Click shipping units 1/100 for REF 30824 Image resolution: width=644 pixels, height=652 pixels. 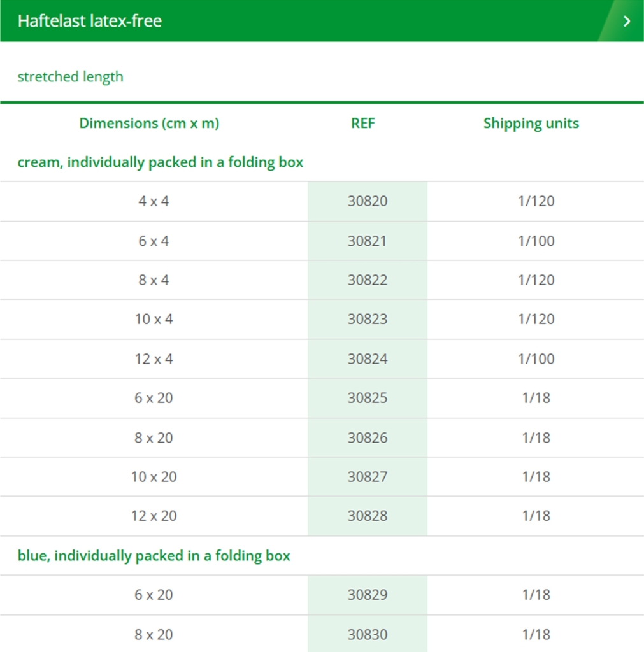click(536, 359)
